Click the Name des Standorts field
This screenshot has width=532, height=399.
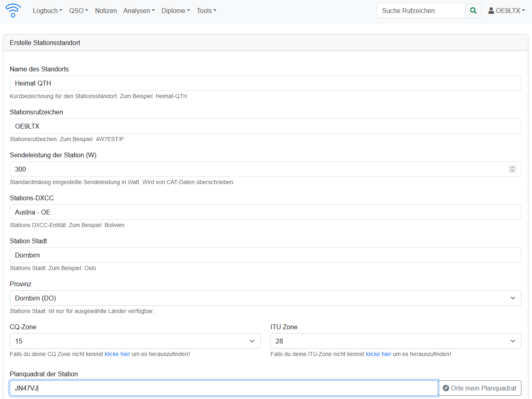tap(266, 83)
